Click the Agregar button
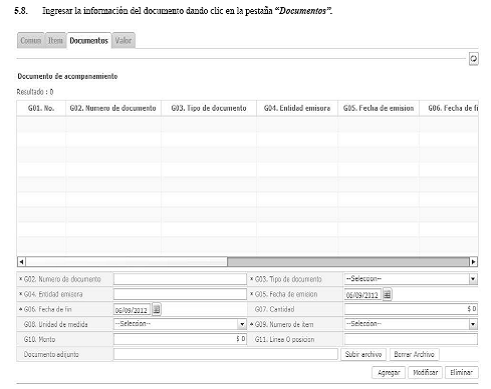The image size is (491, 389). (x=389, y=372)
